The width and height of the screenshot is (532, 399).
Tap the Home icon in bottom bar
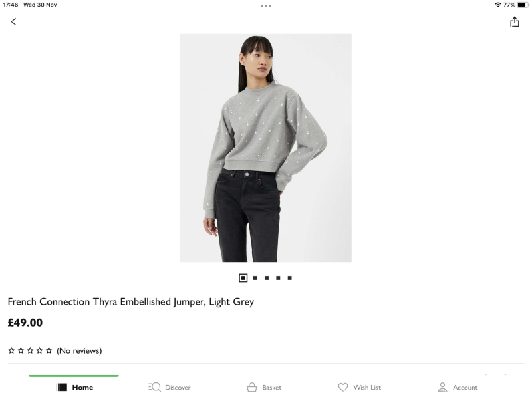62,387
